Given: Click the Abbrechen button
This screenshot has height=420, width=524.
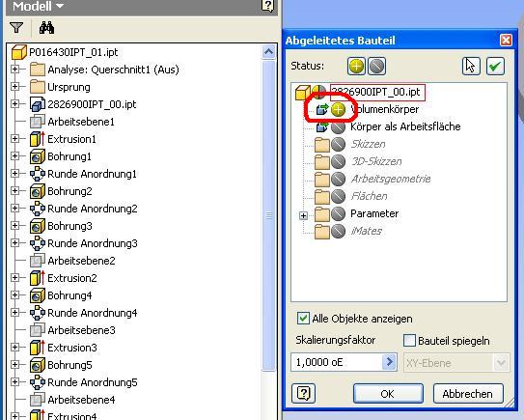Looking at the screenshot, I should tap(468, 394).
